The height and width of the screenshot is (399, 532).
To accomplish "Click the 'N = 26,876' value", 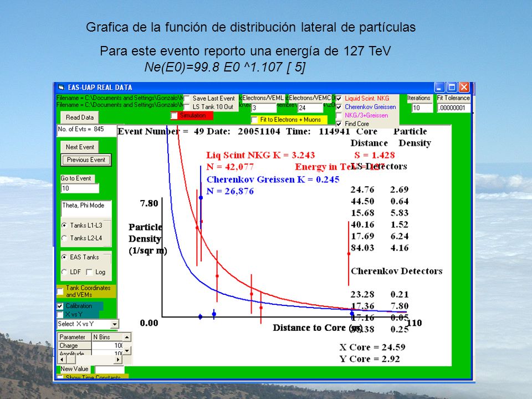I will [230, 191].
